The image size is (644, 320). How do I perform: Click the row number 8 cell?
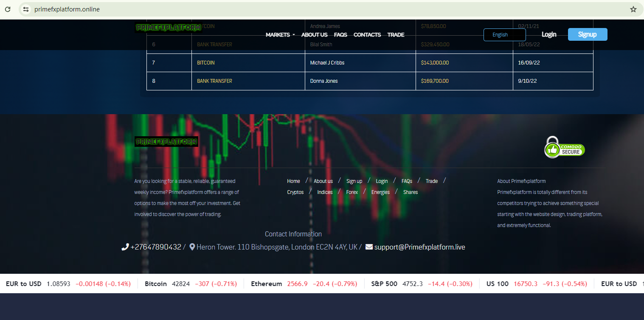[169, 81]
